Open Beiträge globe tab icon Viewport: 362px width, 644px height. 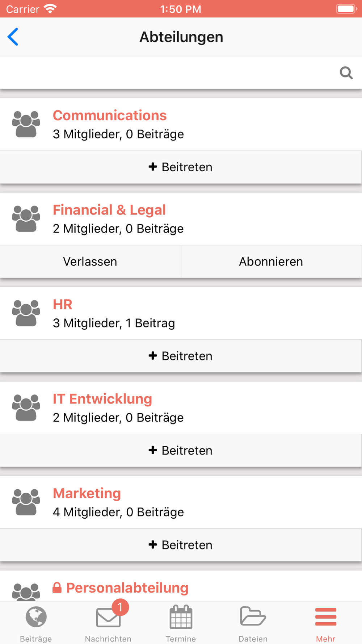tap(36, 617)
